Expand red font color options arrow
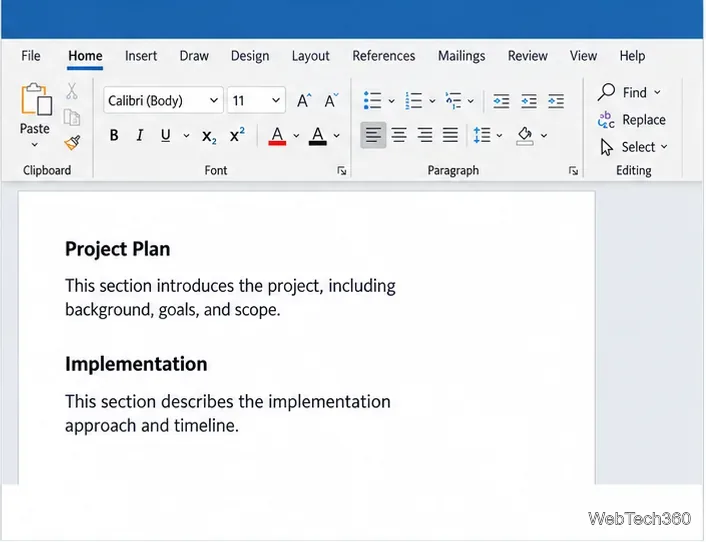Viewport: 706px width, 542px height. coord(296,136)
